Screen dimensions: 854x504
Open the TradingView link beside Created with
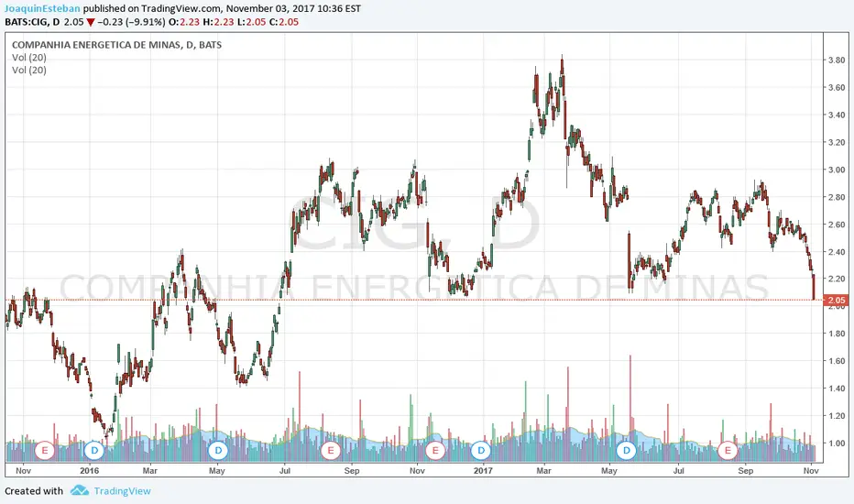pyautogui.click(x=123, y=491)
